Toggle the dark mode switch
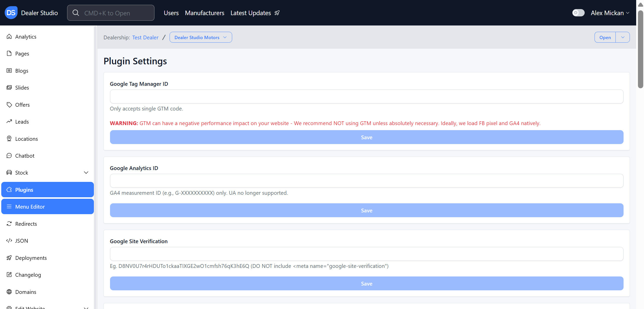This screenshot has width=644, height=309. click(x=578, y=13)
